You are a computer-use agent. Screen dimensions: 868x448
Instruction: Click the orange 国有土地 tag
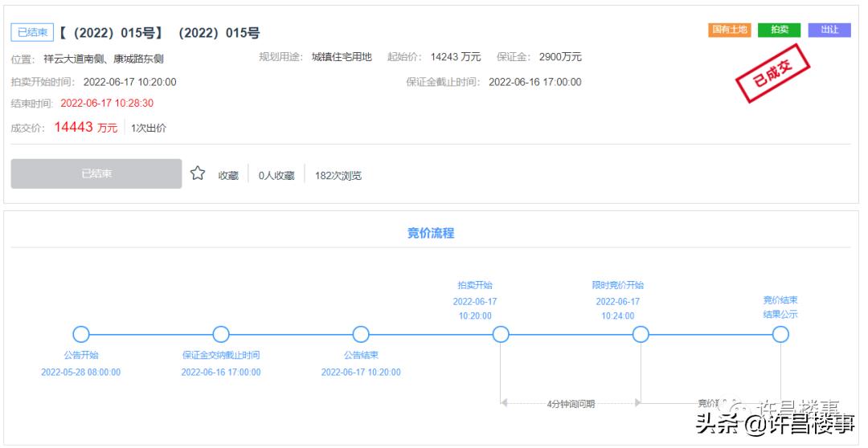point(729,30)
